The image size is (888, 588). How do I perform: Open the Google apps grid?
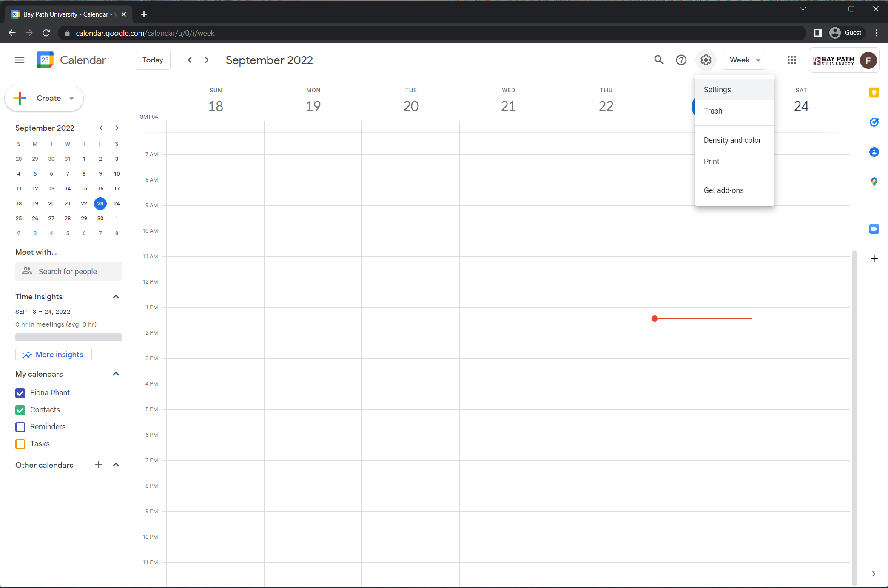tap(791, 60)
